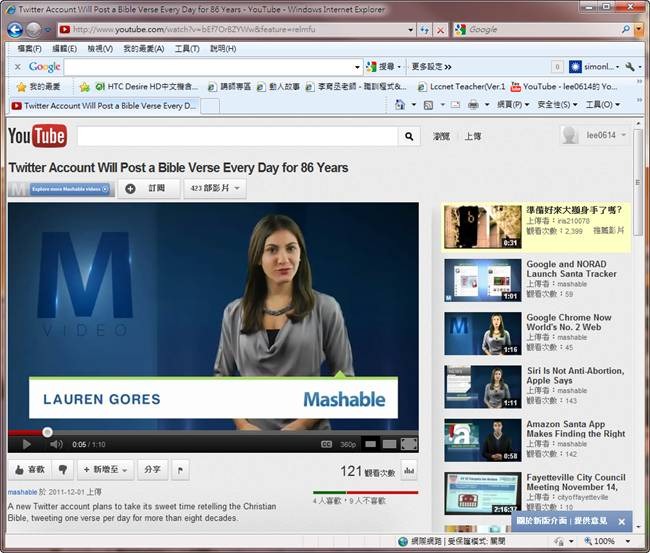650x553 pixels.
Task: Like the video with 喜歡 button
Action: [x=29, y=469]
